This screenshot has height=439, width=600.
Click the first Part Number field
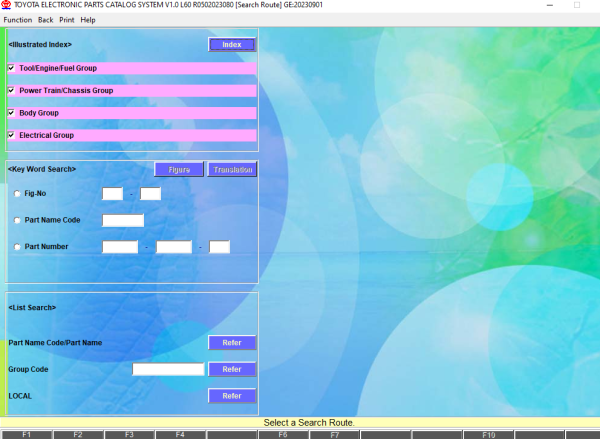coord(120,247)
